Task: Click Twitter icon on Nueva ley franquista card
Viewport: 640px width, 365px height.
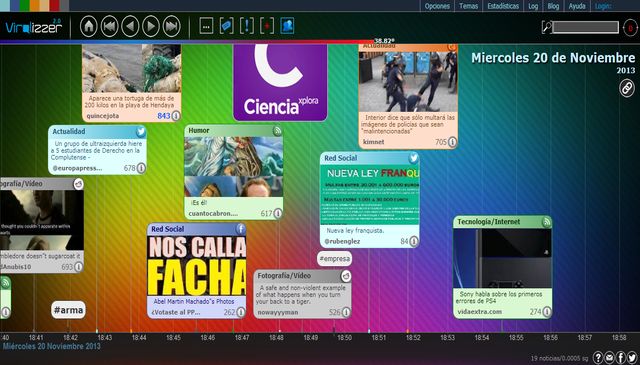Action: click(413, 158)
